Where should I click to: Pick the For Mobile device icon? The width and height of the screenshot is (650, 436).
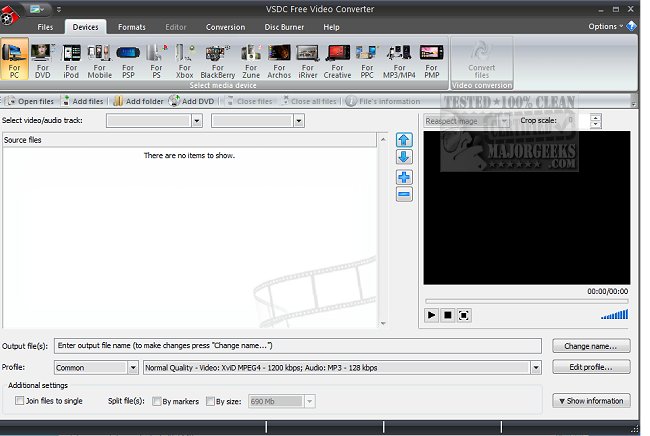tap(99, 61)
